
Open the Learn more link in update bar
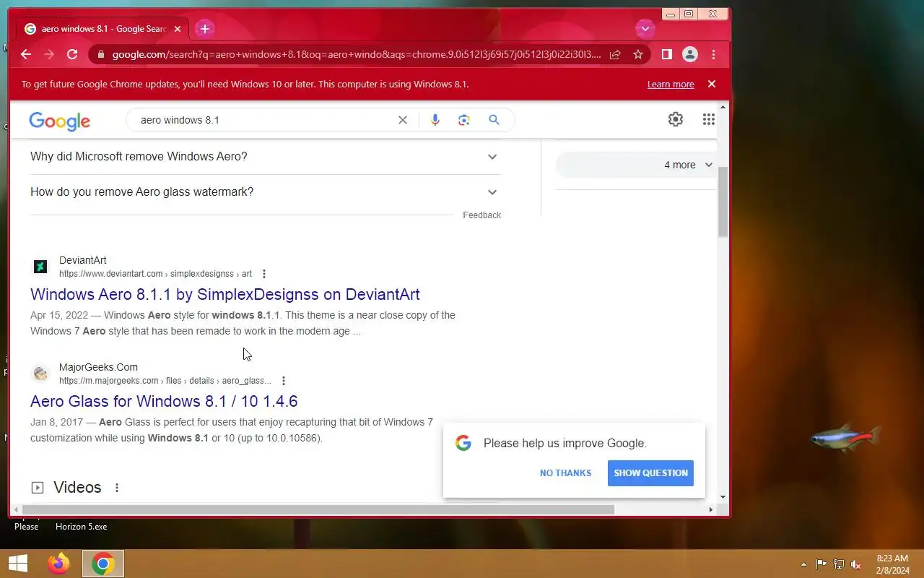(x=671, y=85)
